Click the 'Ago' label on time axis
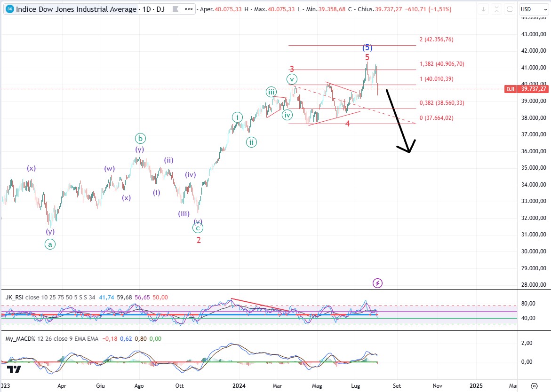Image resolution: width=551 pixels, height=392 pixels. pos(139,386)
